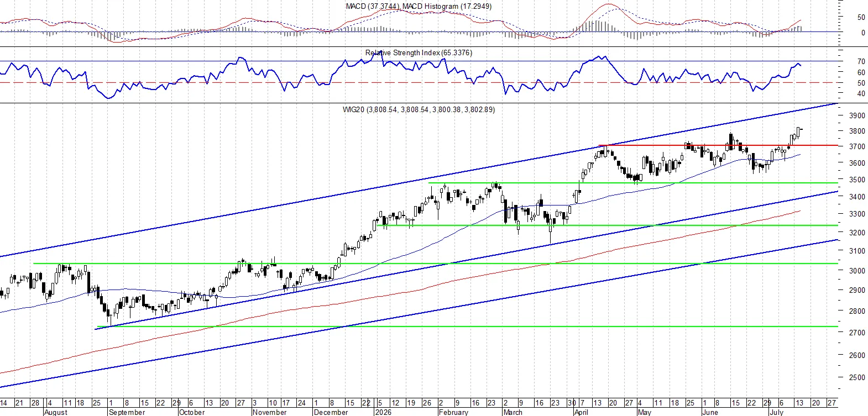Click the 3000 price axis label
868x416 pixels.
point(857,271)
